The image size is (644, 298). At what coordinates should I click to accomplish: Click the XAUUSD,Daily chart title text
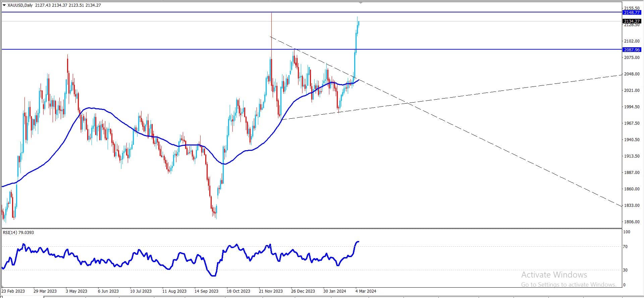20,5
